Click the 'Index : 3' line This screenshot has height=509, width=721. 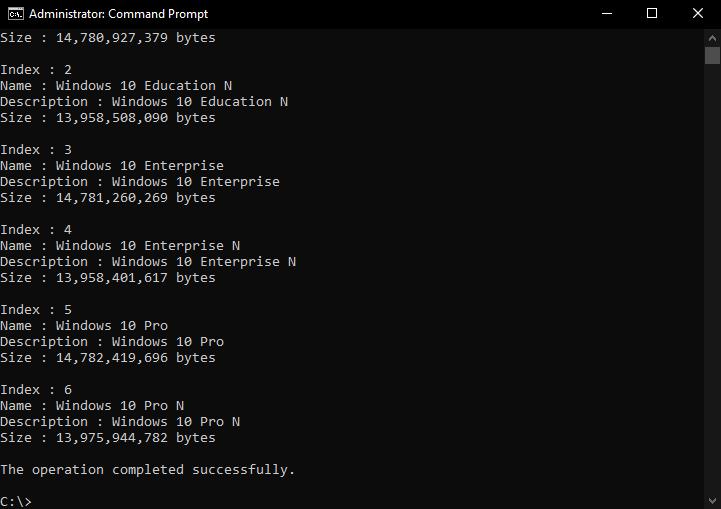click(x=36, y=149)
